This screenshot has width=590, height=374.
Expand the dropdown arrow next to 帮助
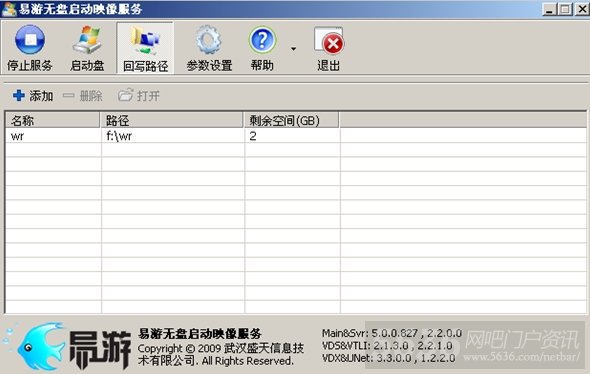point(293,49)
